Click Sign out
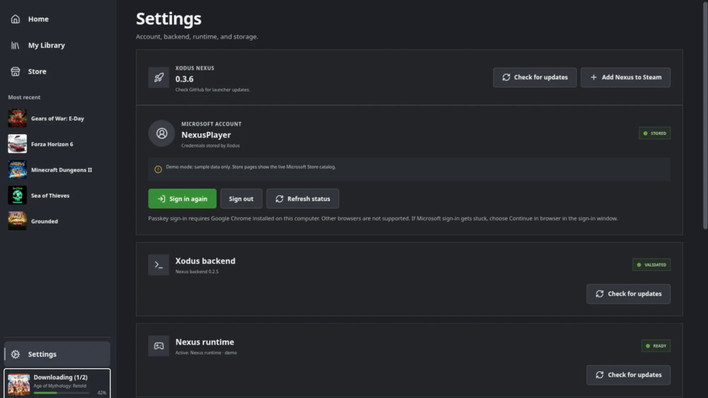Image resolution: width=708 pixels, height=398 pixels. [241, 199]
